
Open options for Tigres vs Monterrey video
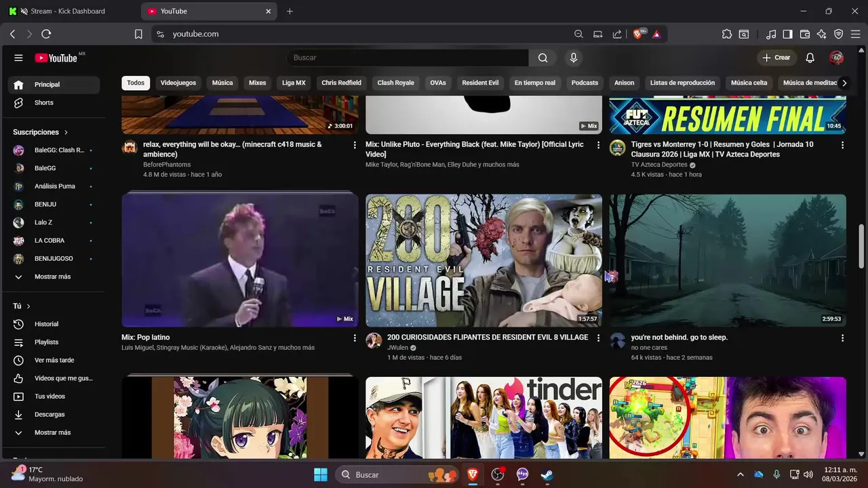pos(842,145)
